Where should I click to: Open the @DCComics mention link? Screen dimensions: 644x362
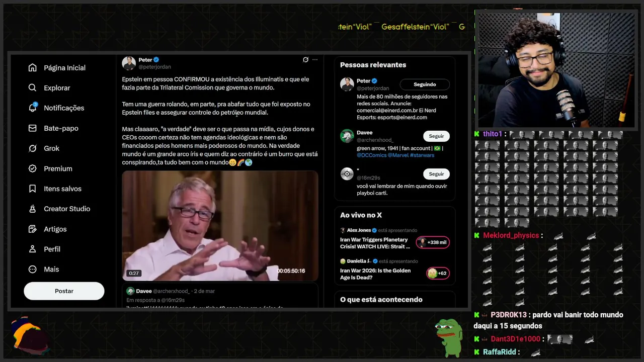pyautogui.click(x=371, y=155)
